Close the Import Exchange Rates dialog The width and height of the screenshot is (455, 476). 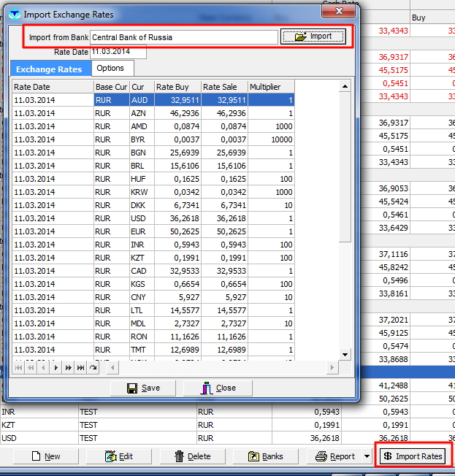218,388
